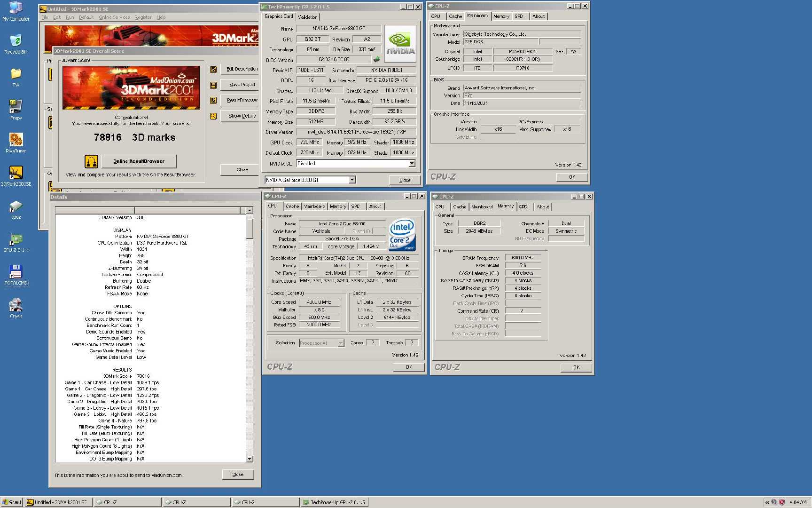Viewport: 812px width, 508px height.
Task: Launch the cpuz desktop shortcut
Action: point(16,209)
